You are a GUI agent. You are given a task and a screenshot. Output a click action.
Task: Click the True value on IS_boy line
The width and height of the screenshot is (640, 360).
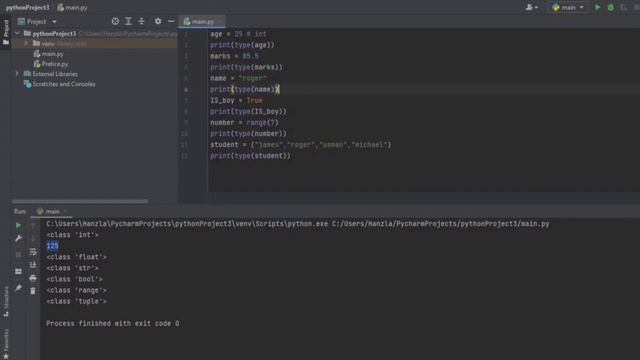(254, 100)
